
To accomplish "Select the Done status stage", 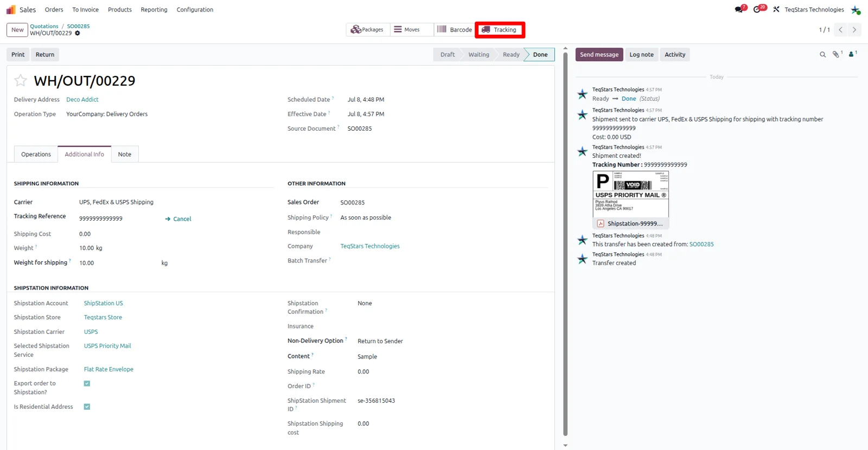I will coord(540,54).
